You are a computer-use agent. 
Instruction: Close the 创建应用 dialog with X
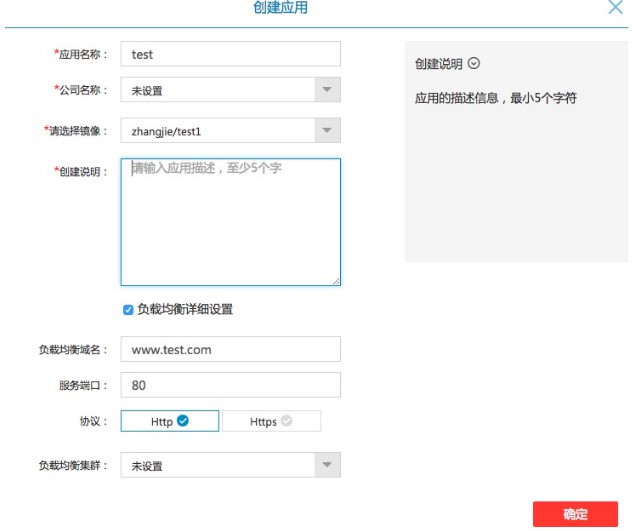[x=615, y=6]
